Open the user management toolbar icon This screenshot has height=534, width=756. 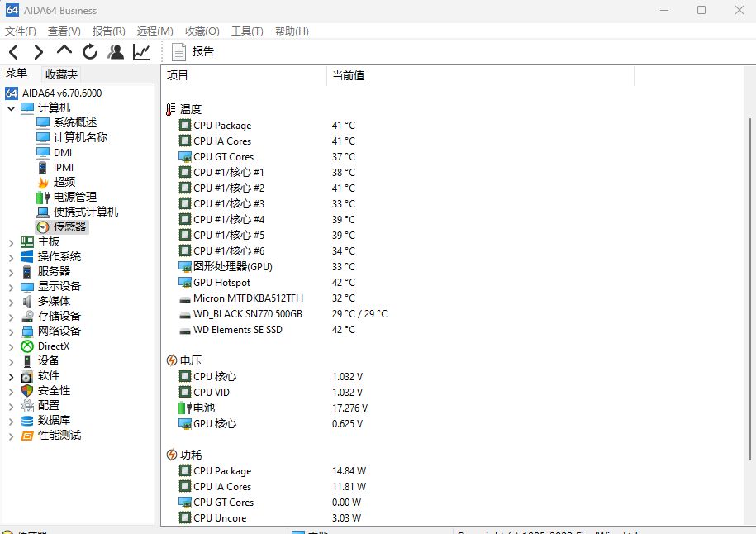click(116, 51)
